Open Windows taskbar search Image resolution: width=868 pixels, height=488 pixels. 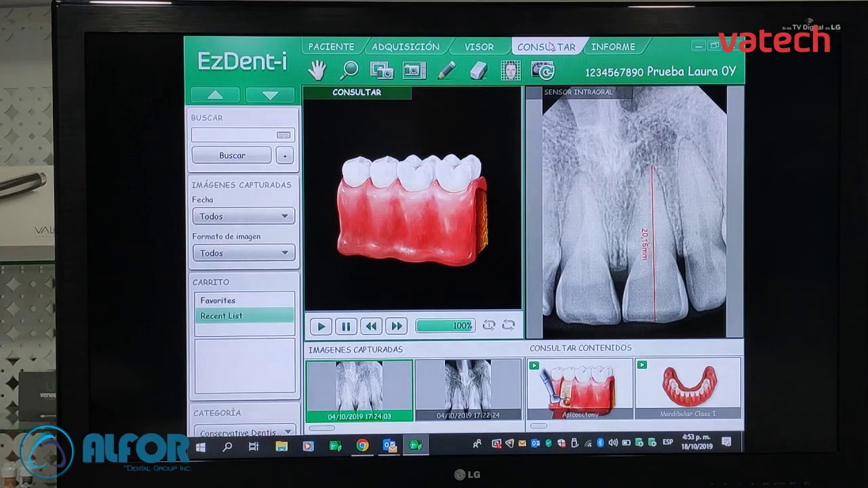point(227,447)
